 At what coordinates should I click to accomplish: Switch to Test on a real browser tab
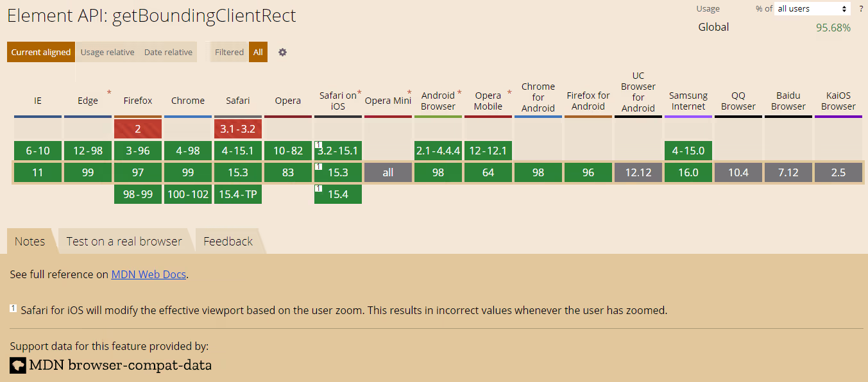tap(124, 242)
